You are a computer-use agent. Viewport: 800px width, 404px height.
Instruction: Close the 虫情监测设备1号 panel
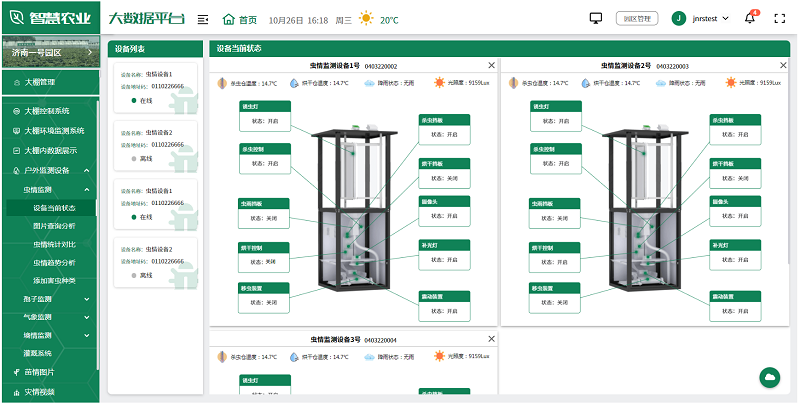click(x=489, y=65)
